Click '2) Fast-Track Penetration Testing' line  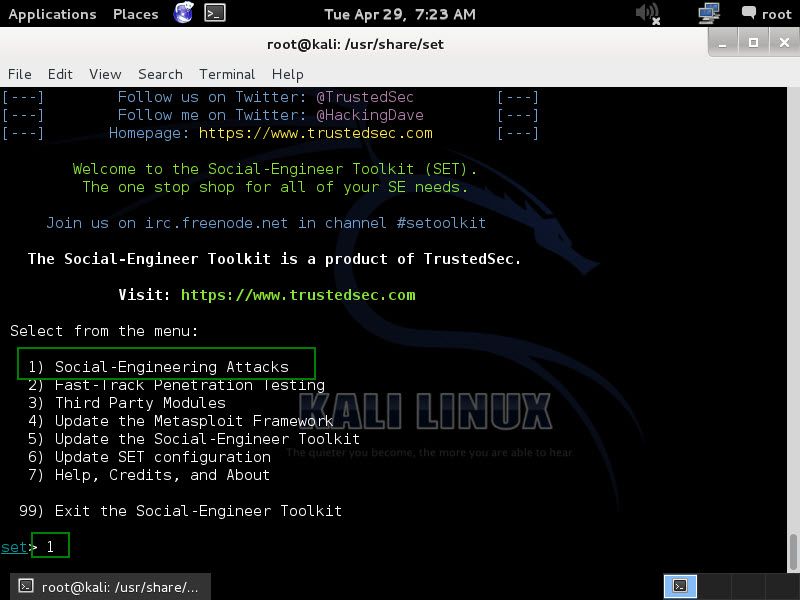pyautogui.click(x=177, y=385)
